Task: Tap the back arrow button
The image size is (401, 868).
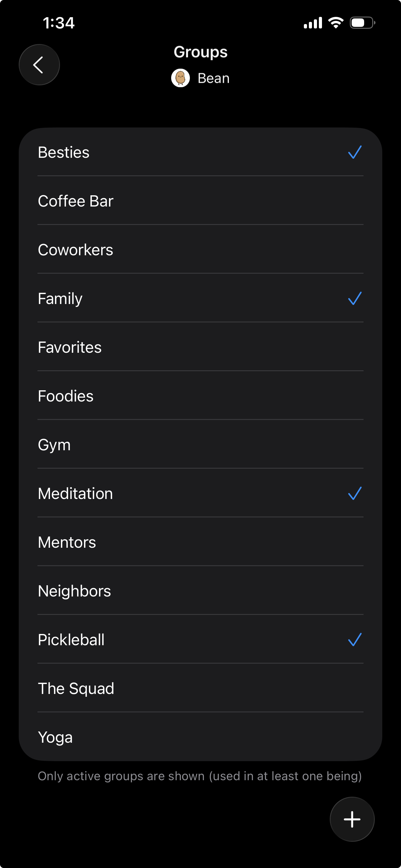Action: tap(39, 65)
